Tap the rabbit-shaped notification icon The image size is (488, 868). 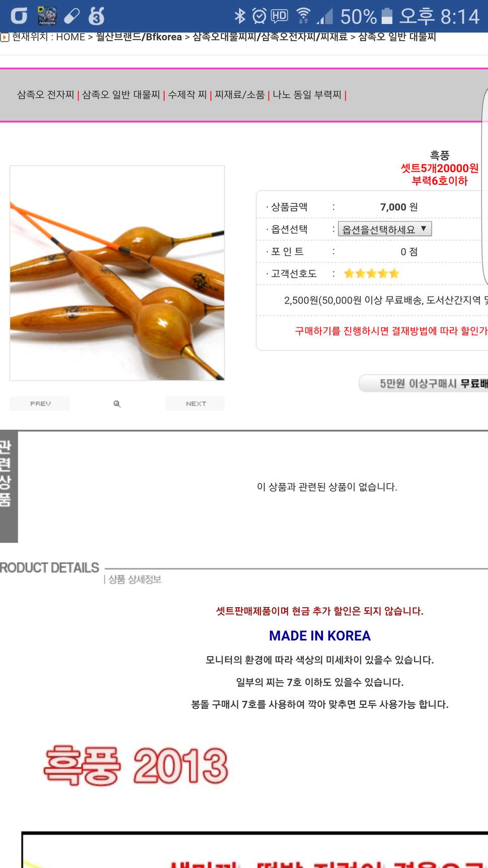tap(96, 16)
